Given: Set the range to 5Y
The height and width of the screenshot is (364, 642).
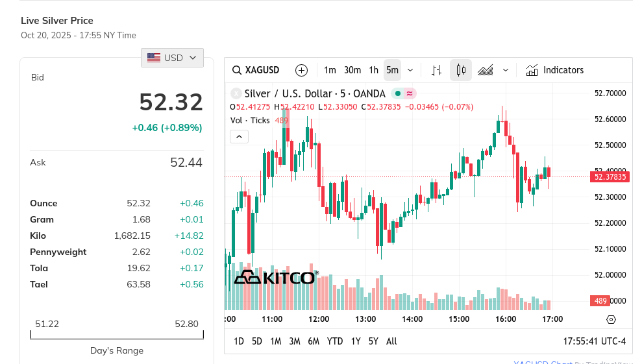Looking at the screenshot, I should pyautogui.click(x=373, y=341).
